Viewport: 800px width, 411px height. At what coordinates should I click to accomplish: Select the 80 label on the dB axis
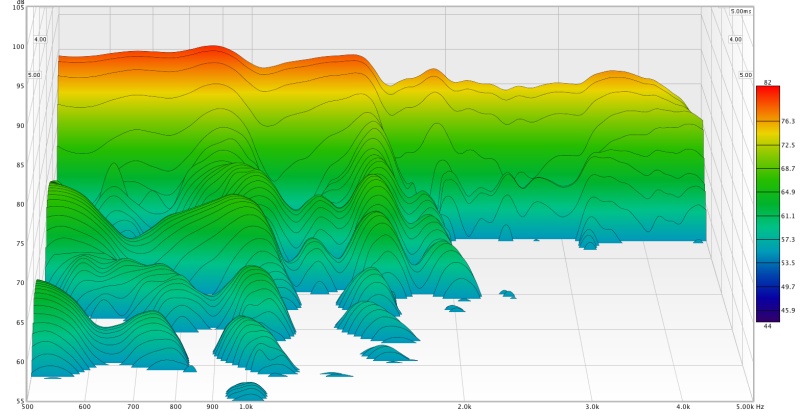[20, 204]
